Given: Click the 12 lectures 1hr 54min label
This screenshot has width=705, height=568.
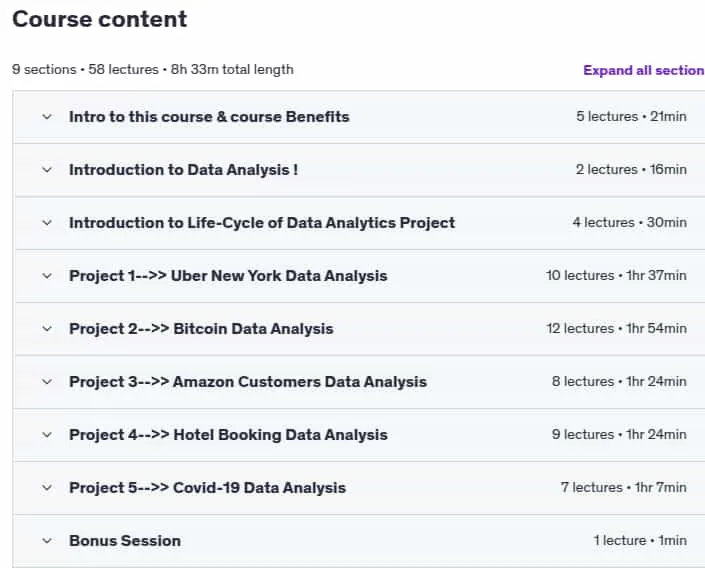Looking at the screenshot, I should (x=616, y=329).
